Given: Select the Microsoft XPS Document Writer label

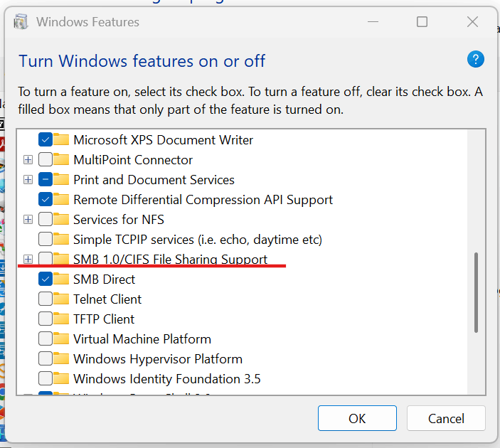Looking at the screenshot, I should tap(164, 140).
